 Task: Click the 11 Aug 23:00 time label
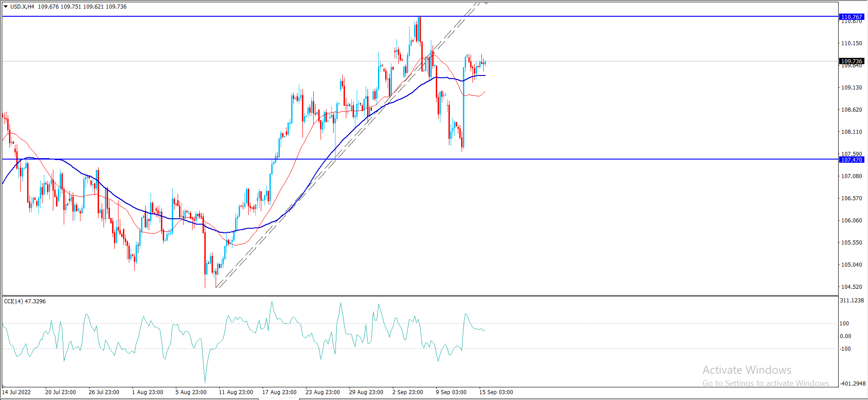pyautogui.click(x=236, y=392)
